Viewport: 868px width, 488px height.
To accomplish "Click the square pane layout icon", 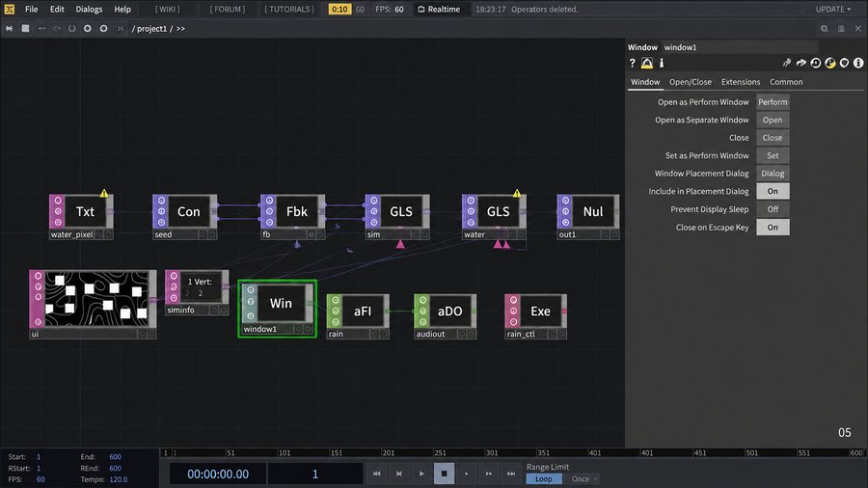I will (x=25, y=28).
